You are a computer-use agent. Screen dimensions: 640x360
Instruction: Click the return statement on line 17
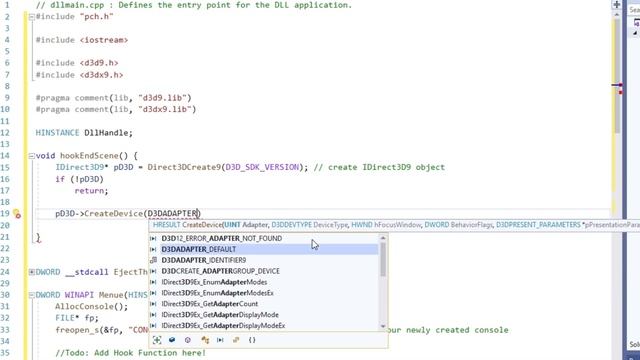pyautogui.click(x=91, y=191)
